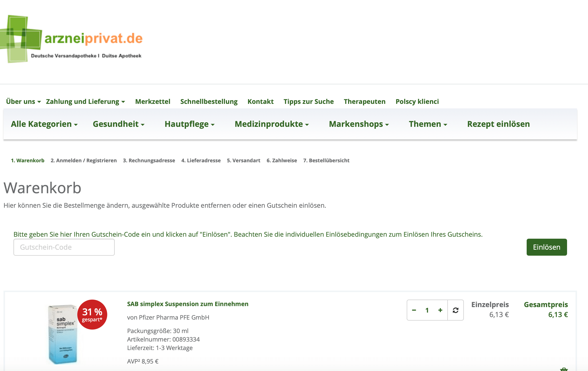Viewport: 588px width, 371px height.
Task: Focus the Gutschein-Code input field
Action: [64, 247]
